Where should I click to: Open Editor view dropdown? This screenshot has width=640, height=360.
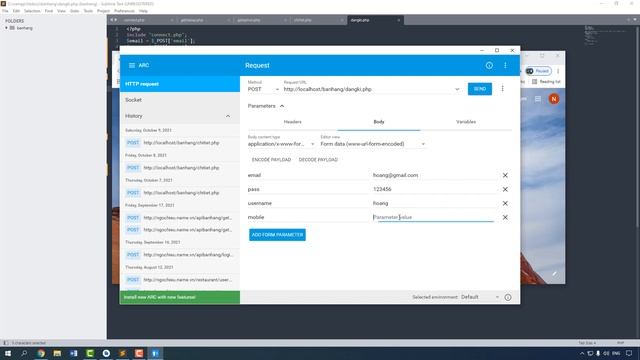372,144
